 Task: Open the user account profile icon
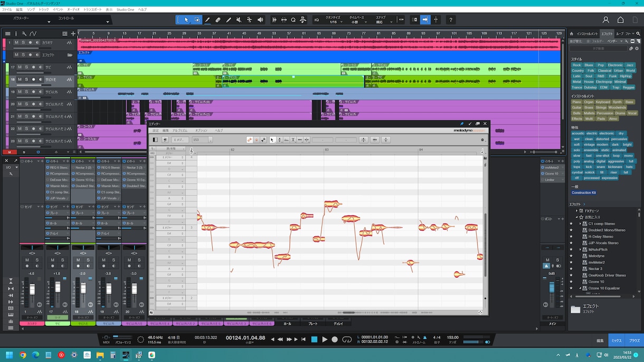(606, 20)
